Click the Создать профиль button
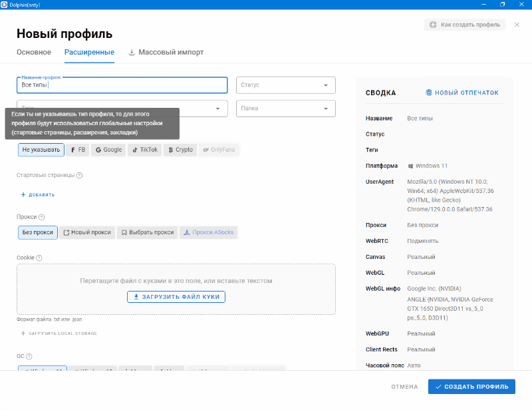The image size is (532, 410). 471,387
